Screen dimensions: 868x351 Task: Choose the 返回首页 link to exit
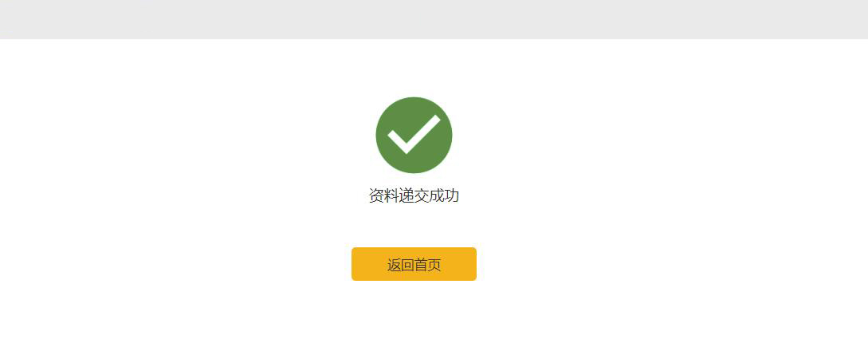click(x=414, y=264)
